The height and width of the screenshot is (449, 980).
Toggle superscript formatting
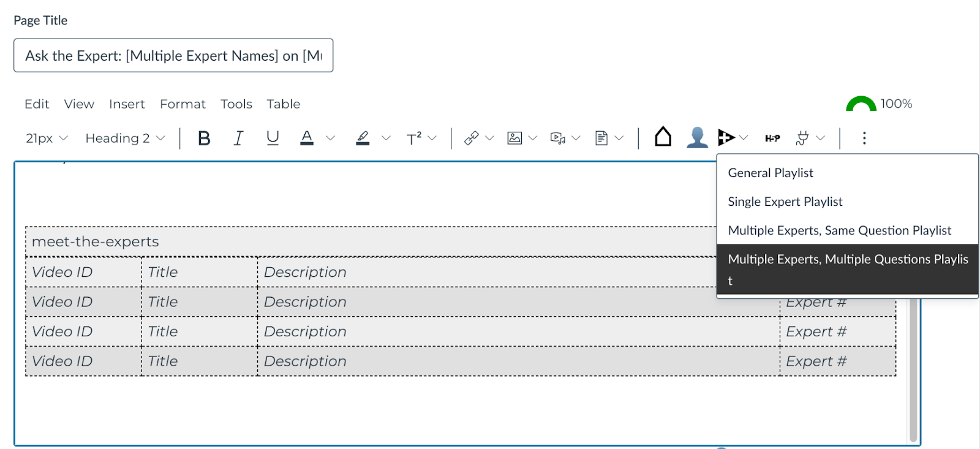pos(414,138)
